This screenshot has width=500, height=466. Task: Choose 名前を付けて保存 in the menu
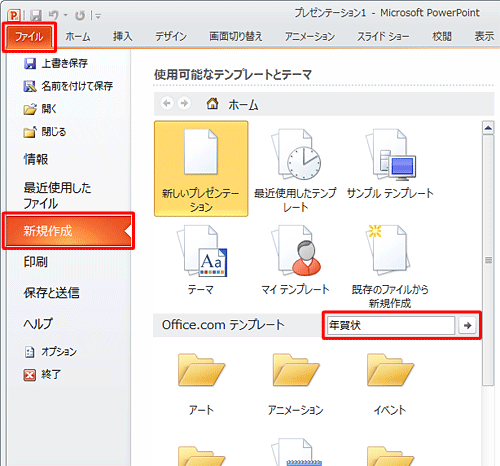(68, 86)
